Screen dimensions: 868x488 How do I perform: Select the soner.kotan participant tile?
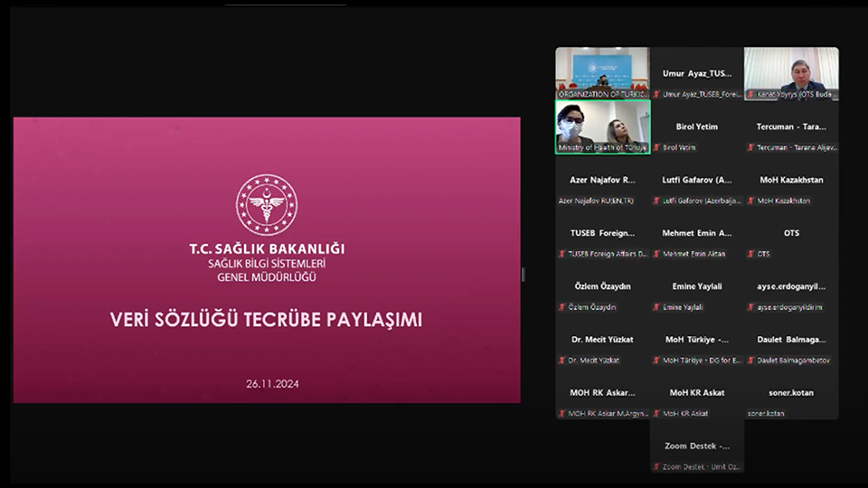791,400
